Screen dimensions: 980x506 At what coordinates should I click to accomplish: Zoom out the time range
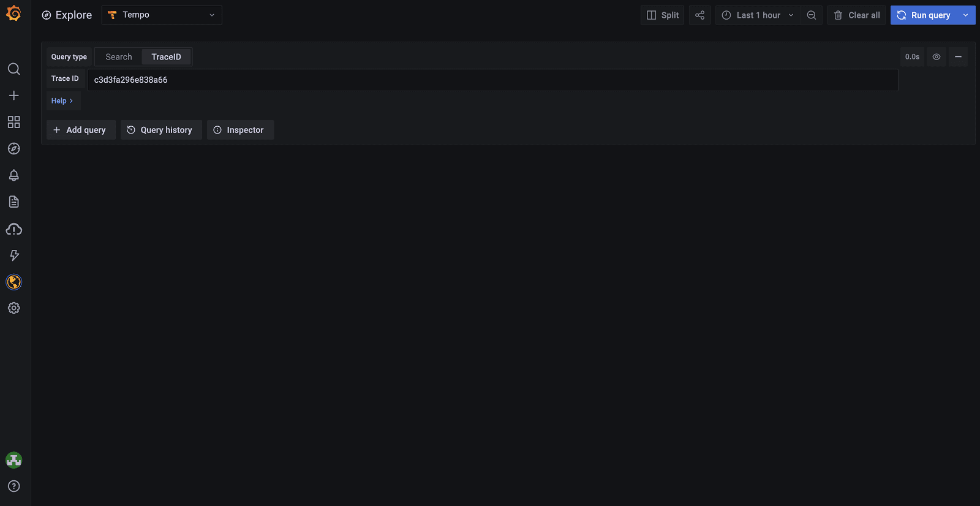click(x=811, y=15)
